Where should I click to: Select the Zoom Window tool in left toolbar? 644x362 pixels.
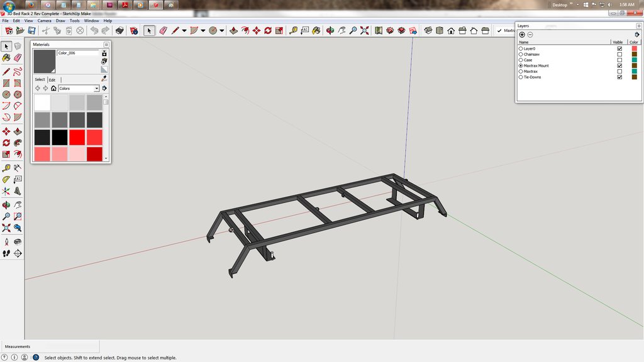[18, 216]
